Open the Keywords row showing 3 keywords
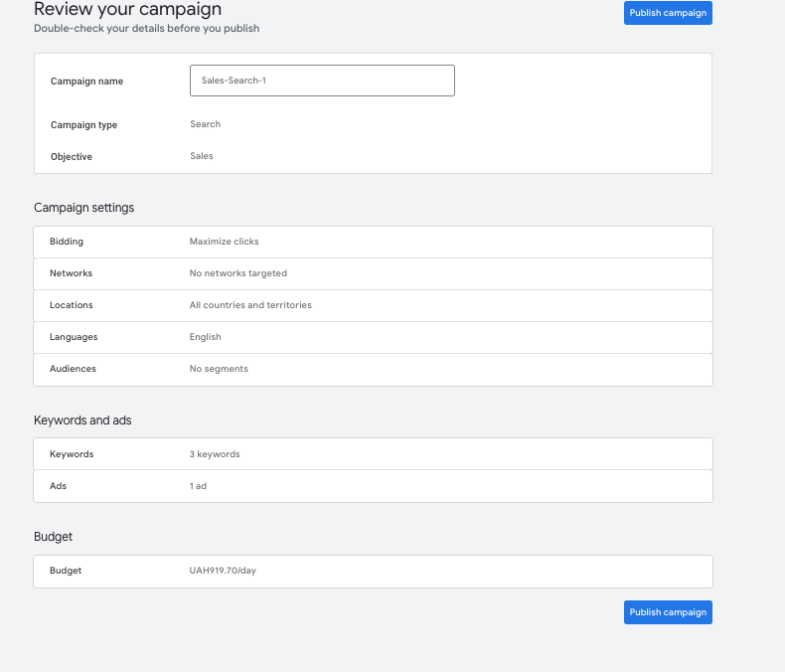Screen dimensions: 785x672 coord(373,454)
